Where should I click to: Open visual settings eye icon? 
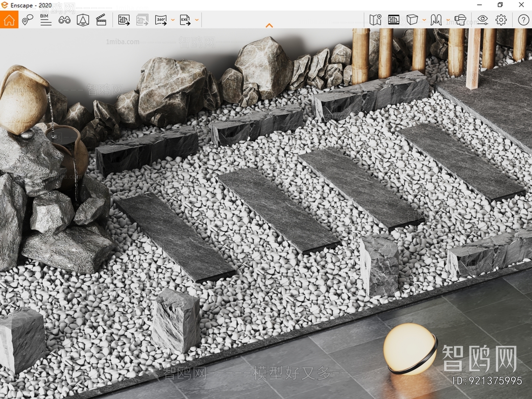click(482, 20)
